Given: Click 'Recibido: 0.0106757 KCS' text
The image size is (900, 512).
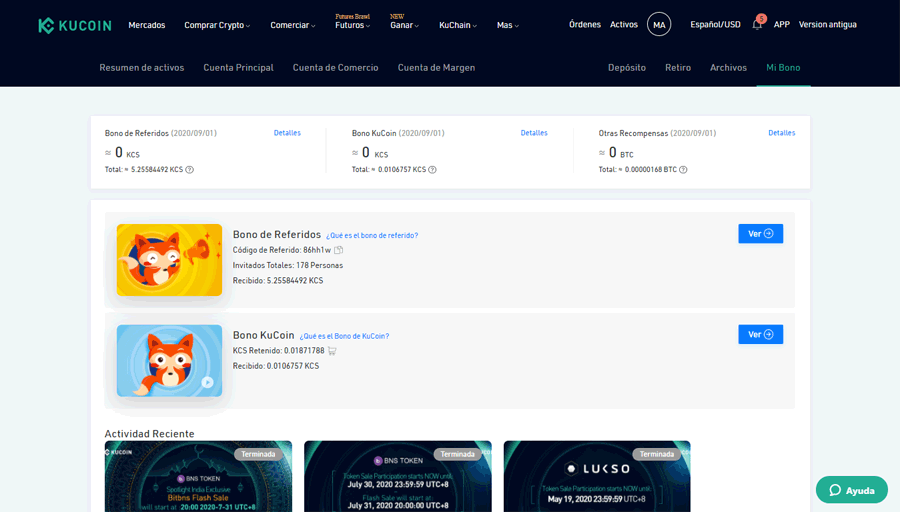Looking at the screenshot, I should [x=276, y=366].
